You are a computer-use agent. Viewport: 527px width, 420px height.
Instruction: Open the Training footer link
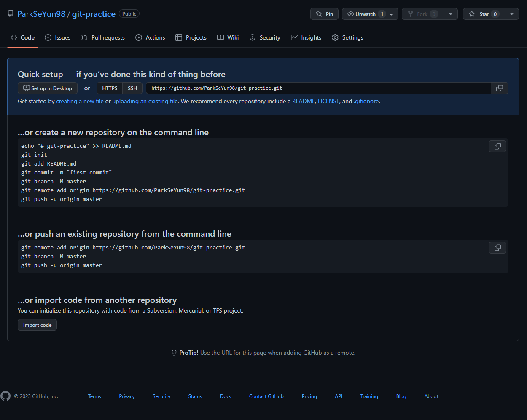coord(369,396)
